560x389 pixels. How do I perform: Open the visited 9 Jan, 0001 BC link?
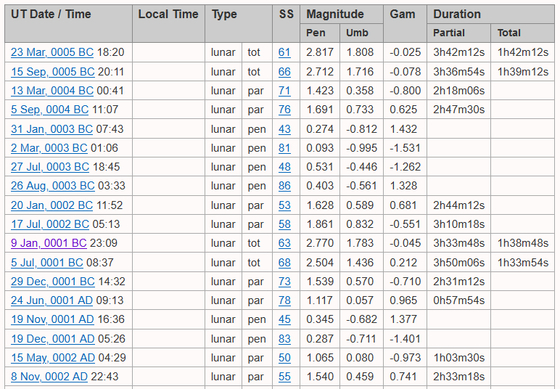49,243
